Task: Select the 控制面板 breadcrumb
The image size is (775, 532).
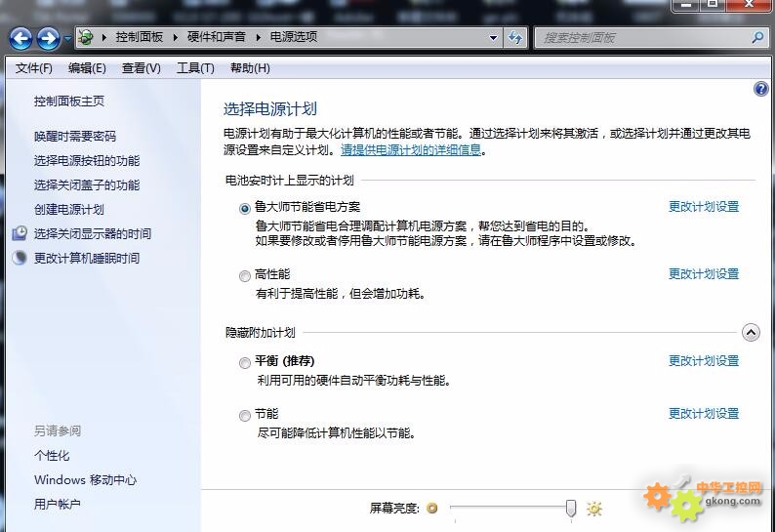Action: pyautogui.click(x=140, y=37)
